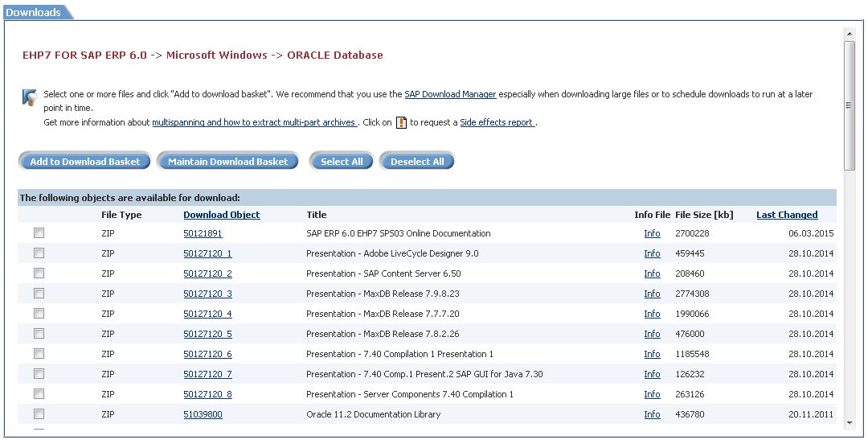Viewport: 868px width, 440px height.
Task: Select checkbox for Server Components 7.40 Compilation 1
Action: pyautogui.click(x=39, y=394)
